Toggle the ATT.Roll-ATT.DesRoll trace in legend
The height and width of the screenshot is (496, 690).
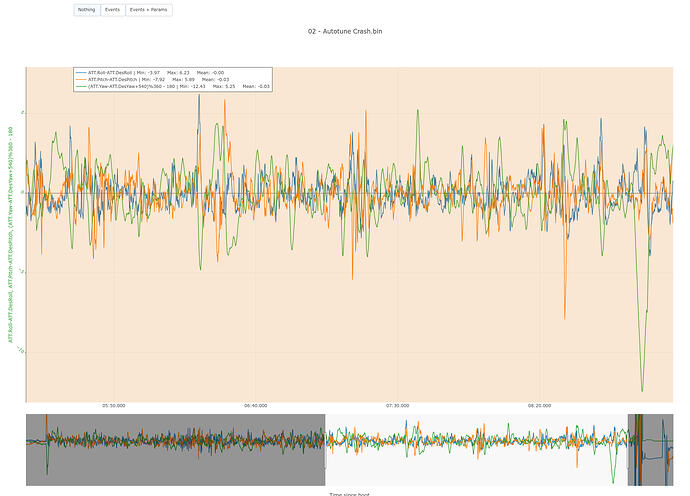pyautogui.click(x=150, y=73)
